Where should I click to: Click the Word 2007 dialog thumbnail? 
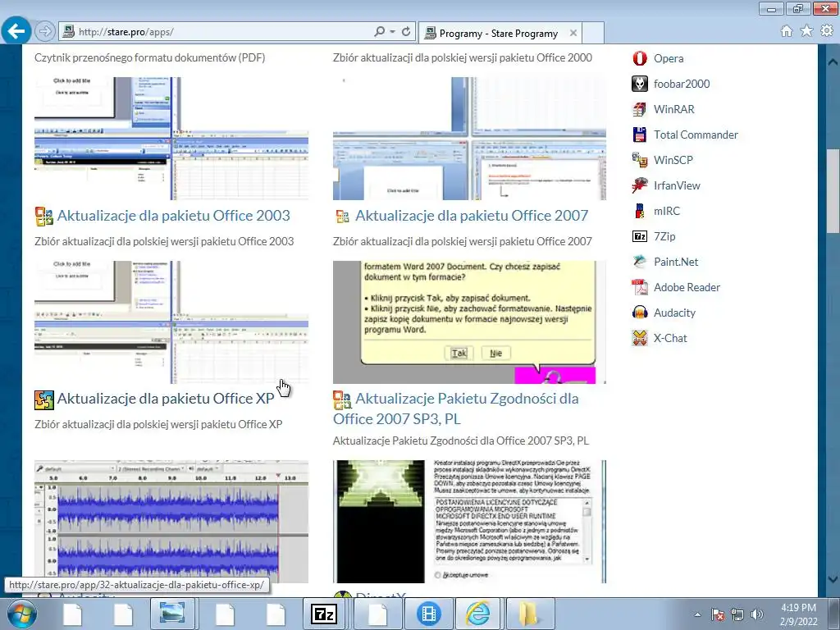[x=470, y=322]
